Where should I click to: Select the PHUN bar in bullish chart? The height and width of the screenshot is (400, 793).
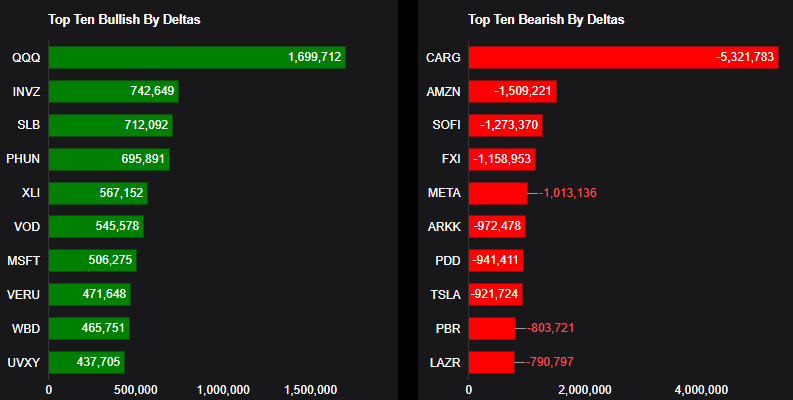coord(109,159)
